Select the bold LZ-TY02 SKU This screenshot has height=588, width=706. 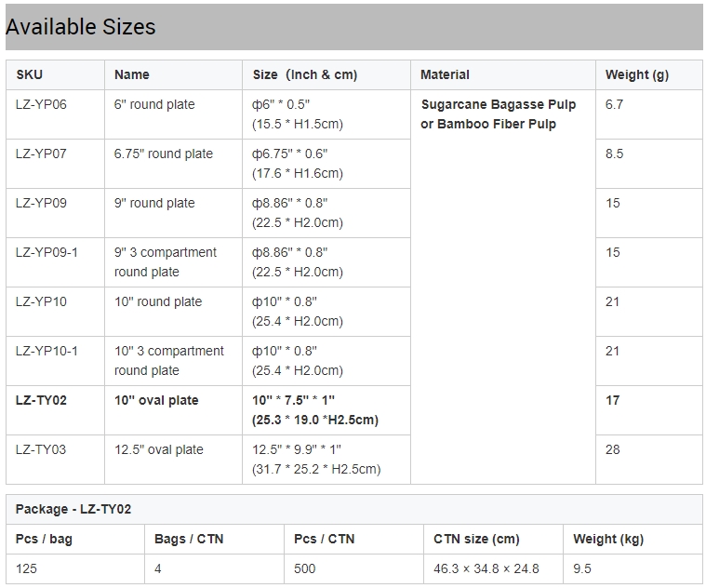(x=41, y=400)
